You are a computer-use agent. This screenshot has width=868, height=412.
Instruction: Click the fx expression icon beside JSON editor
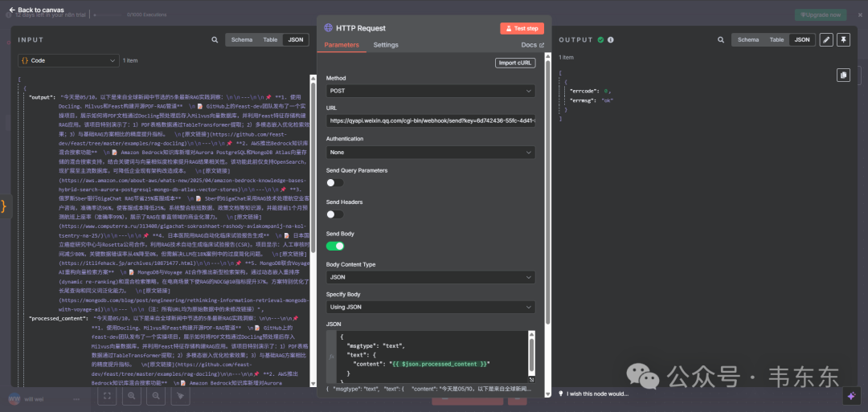tap(332, 357)
